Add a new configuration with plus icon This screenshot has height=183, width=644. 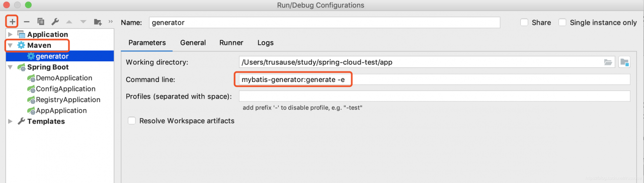tap(12, 22)
